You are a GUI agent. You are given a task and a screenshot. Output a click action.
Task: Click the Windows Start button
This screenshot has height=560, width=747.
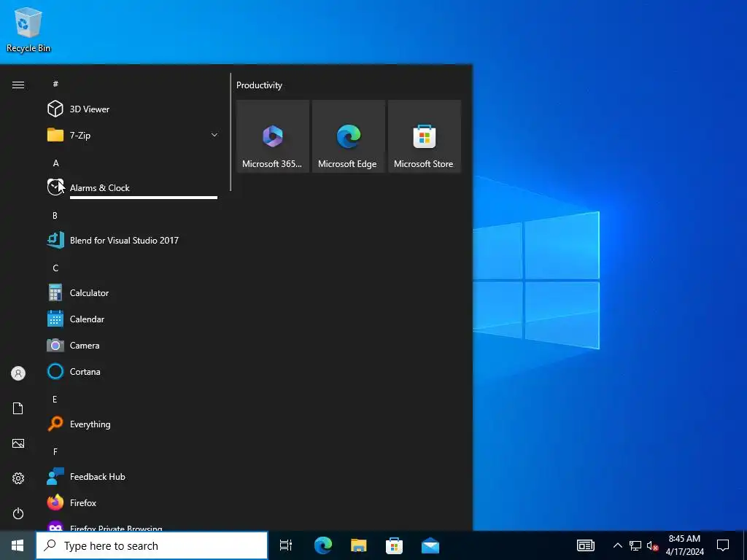tap(18, 545)
